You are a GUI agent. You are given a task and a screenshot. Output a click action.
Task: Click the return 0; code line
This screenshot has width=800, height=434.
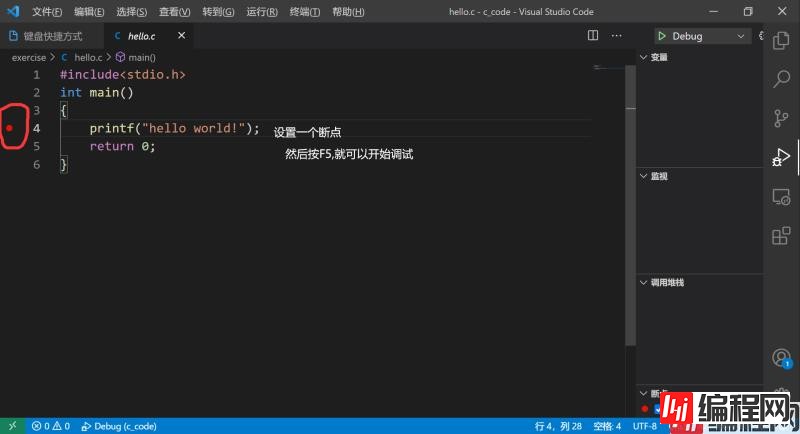click(x=122, y=146)
